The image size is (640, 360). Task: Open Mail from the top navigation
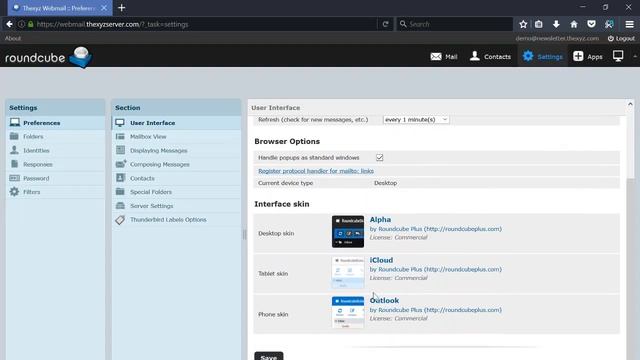pos(444,57)
